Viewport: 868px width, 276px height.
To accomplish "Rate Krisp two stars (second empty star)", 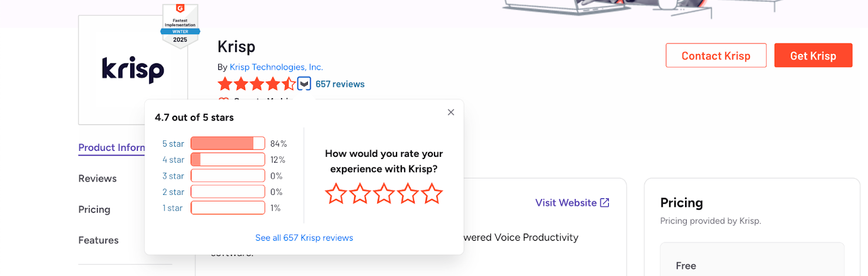I will (x=360, y=193).
